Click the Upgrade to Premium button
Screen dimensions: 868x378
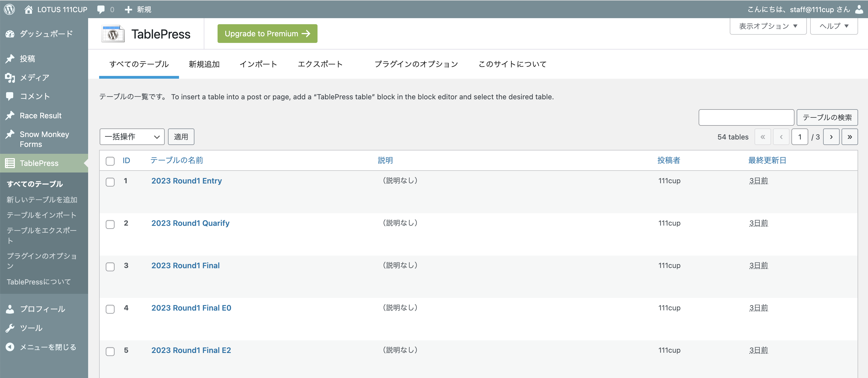[267, 34]
